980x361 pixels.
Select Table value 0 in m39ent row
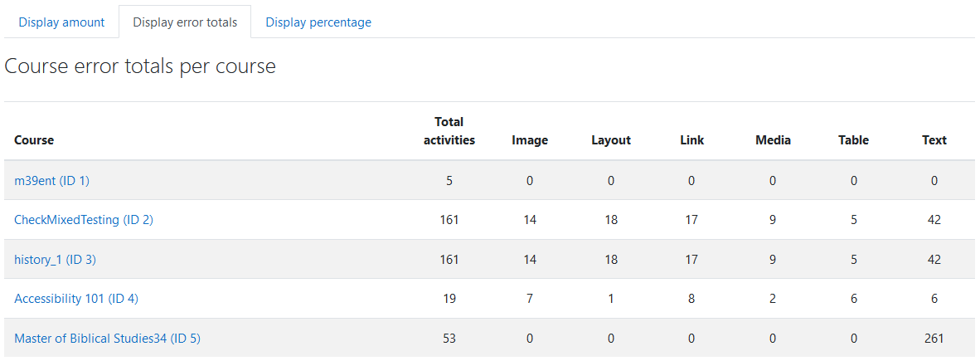854,181
